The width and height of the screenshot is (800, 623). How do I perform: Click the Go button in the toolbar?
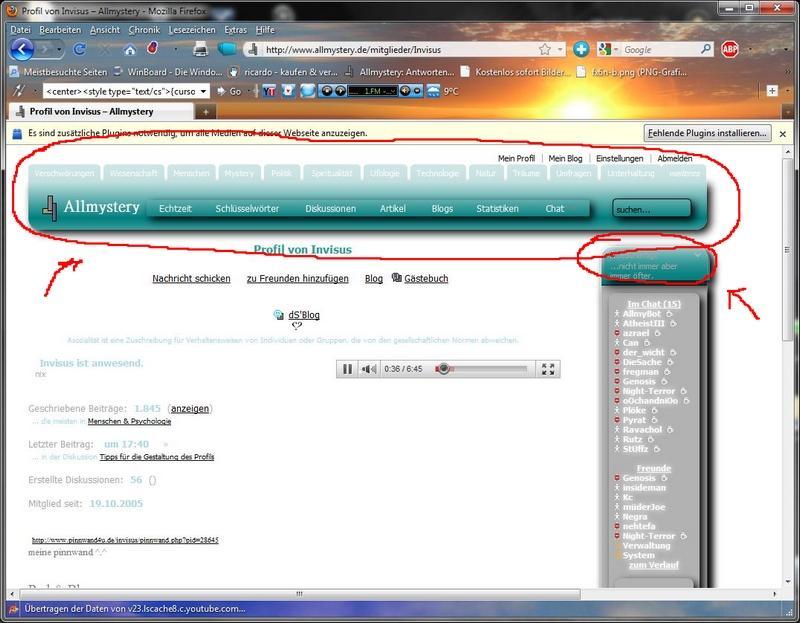coord(230,91)
